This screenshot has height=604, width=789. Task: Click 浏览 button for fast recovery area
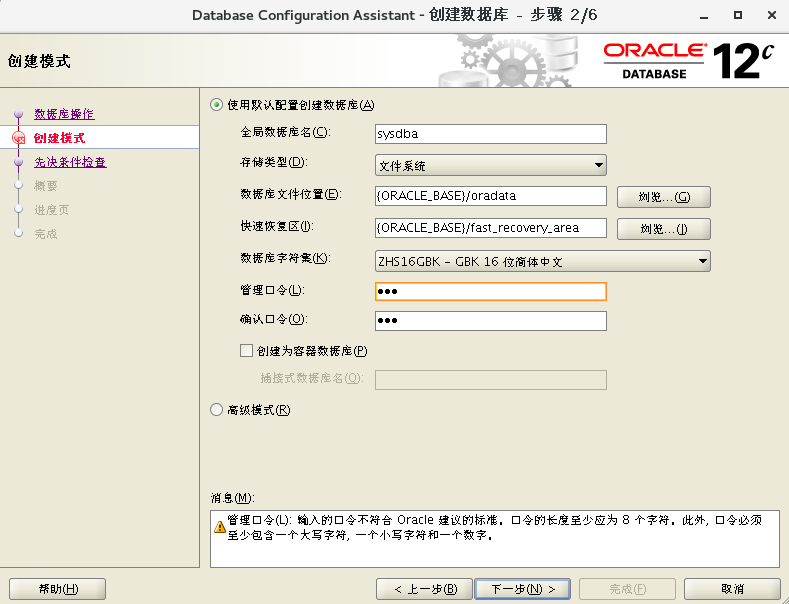coord(664,229)
